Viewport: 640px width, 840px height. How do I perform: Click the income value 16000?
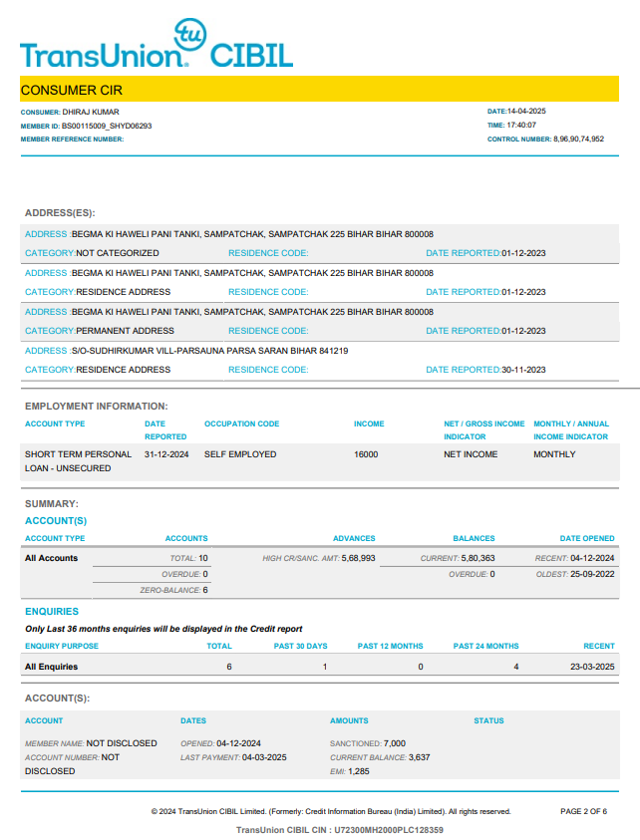pyautogui.click(x=366, y=454)
